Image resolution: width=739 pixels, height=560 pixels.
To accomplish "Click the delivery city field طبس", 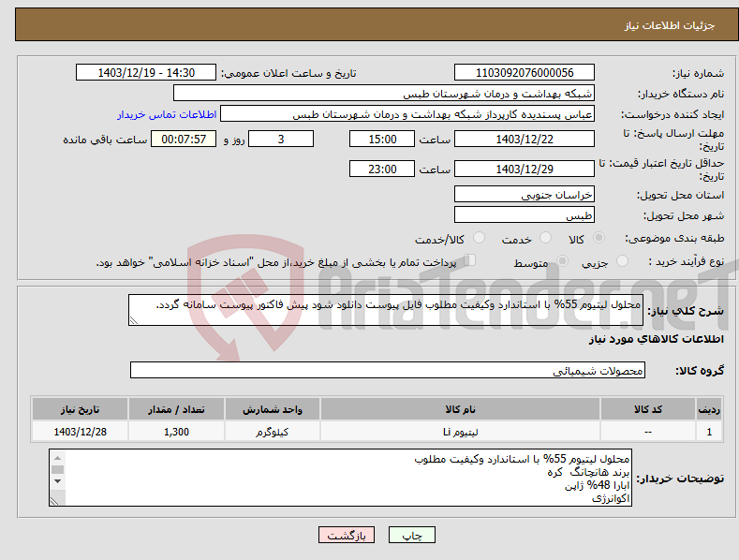I will pos(525,215).
